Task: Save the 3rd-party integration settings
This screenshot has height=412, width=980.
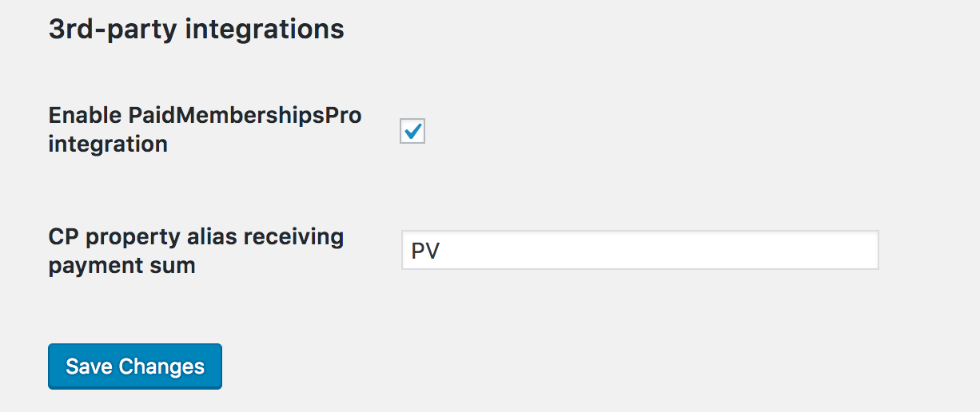Action: (135, 366)
